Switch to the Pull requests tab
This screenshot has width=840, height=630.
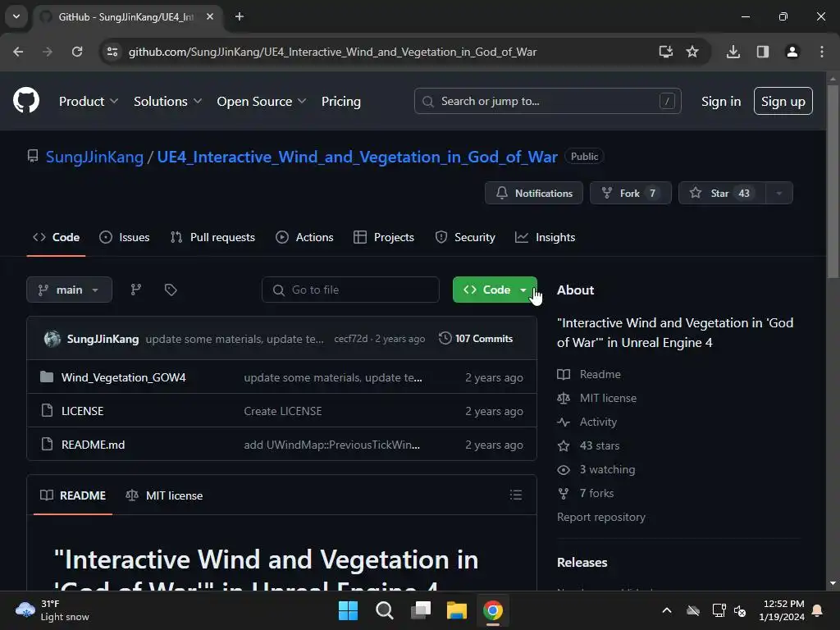[x=212, y=237]
